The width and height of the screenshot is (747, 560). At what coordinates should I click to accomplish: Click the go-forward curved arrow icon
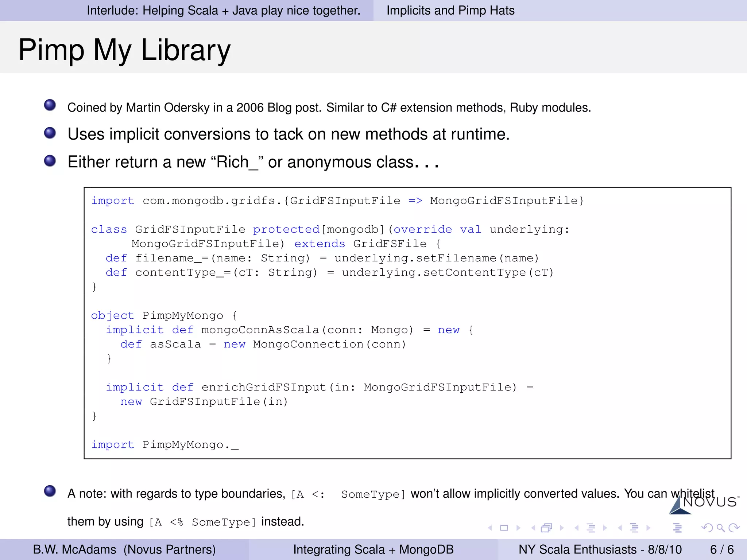[734, 528]
